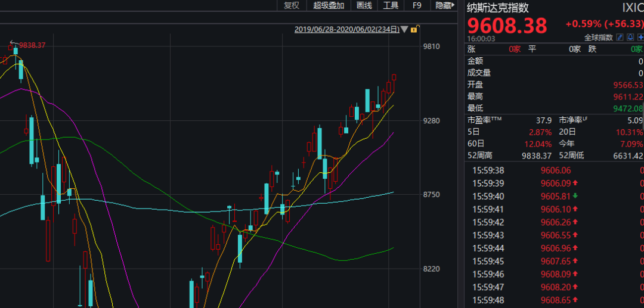Click the 9838.37 high price marker
Screen dimensions: 644x308
click(x=32, y=45)
